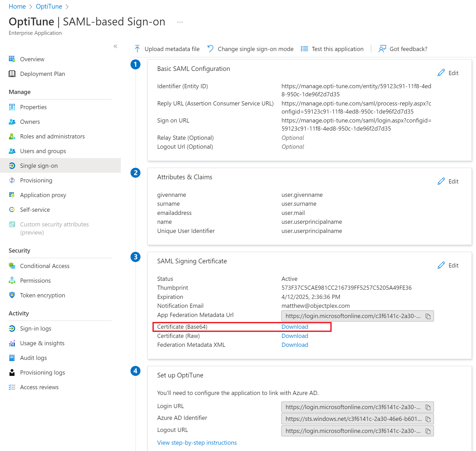
Task: Click the Change single sign-on mode icon
Action: (x=211, y=49)
